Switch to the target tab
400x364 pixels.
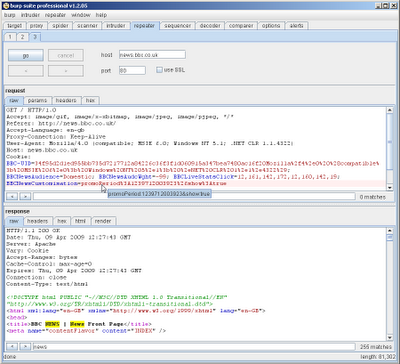pyautogui.click(x=14, y=26)
